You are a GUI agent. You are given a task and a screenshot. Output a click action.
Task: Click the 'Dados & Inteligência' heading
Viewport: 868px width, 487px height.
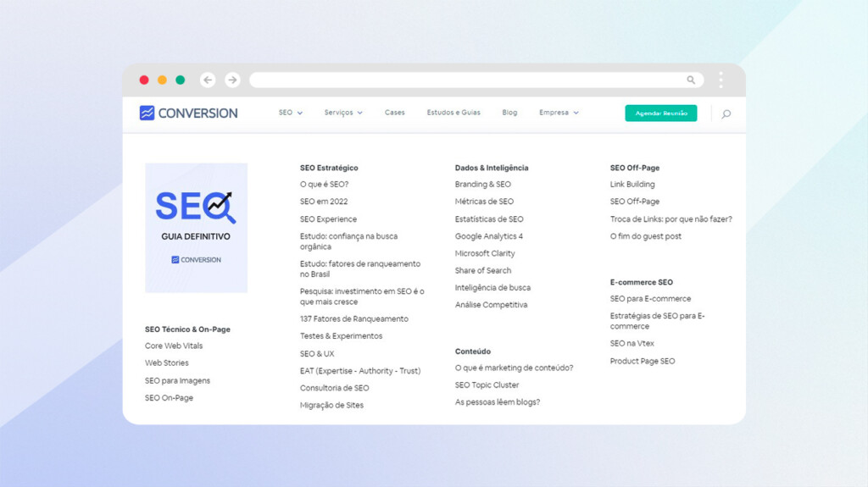492,168
